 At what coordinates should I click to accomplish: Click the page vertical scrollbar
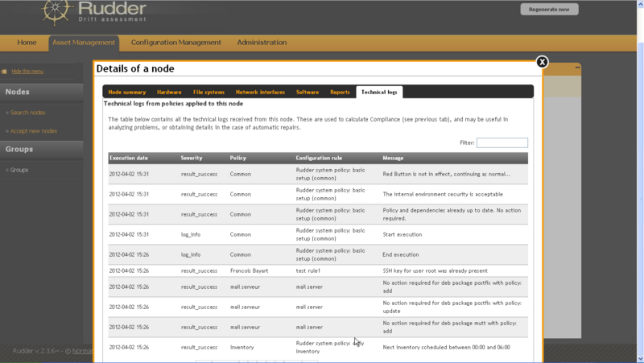pyautogui.click(x=640, y=180)
